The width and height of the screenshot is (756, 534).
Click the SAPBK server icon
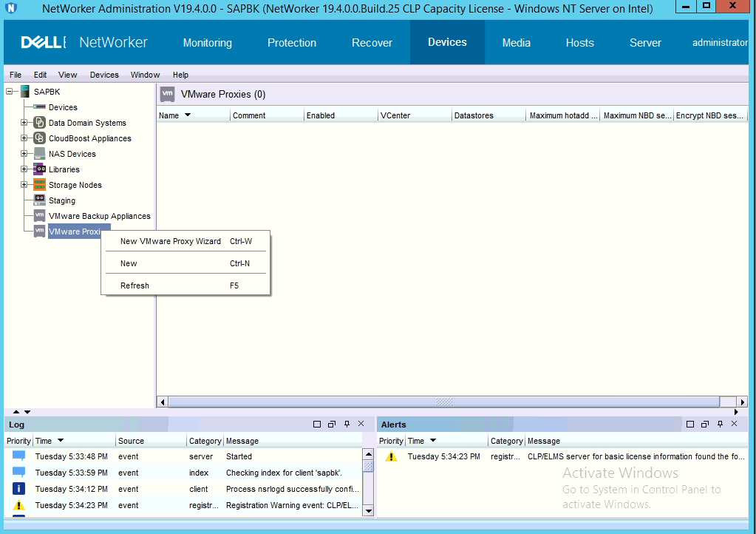tap(24, 92)
